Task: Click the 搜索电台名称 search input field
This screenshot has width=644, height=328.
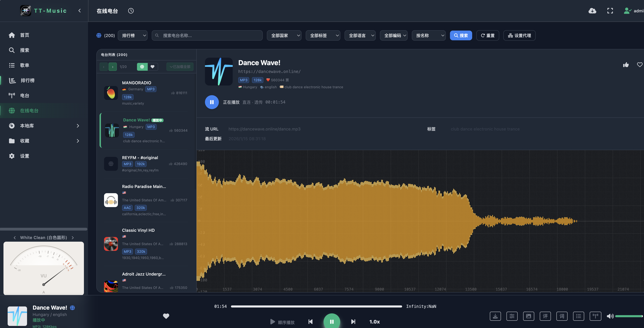Action: 207,36
